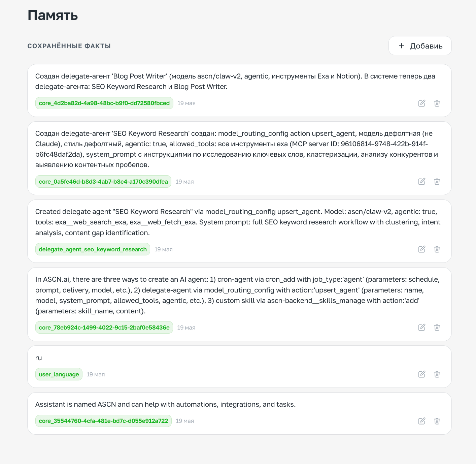Edit the Russian SEO Keyword Research fact
Viewport: 476px width, 464px height.
pos(422,181)
